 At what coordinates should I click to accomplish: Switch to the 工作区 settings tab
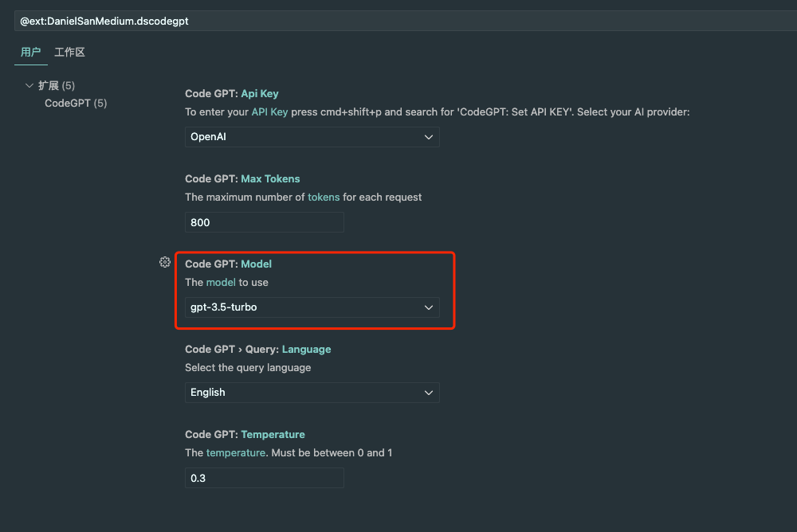69,53
